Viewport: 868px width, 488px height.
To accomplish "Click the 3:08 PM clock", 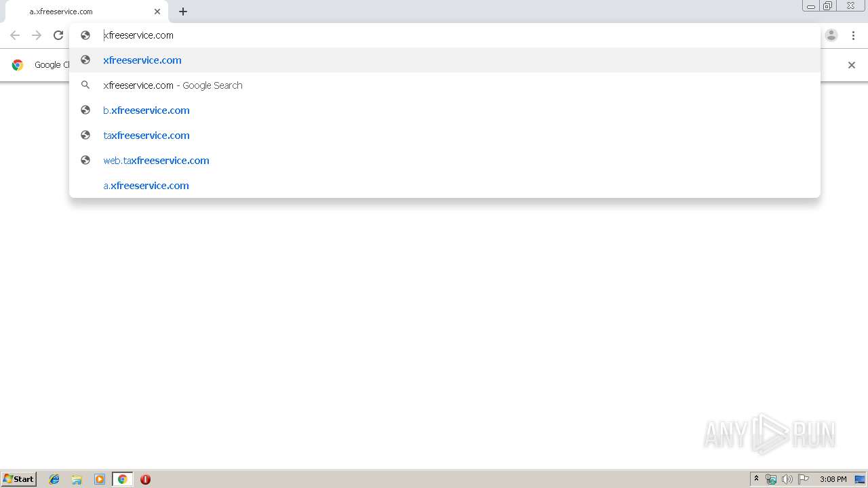I will coord(833,479).
